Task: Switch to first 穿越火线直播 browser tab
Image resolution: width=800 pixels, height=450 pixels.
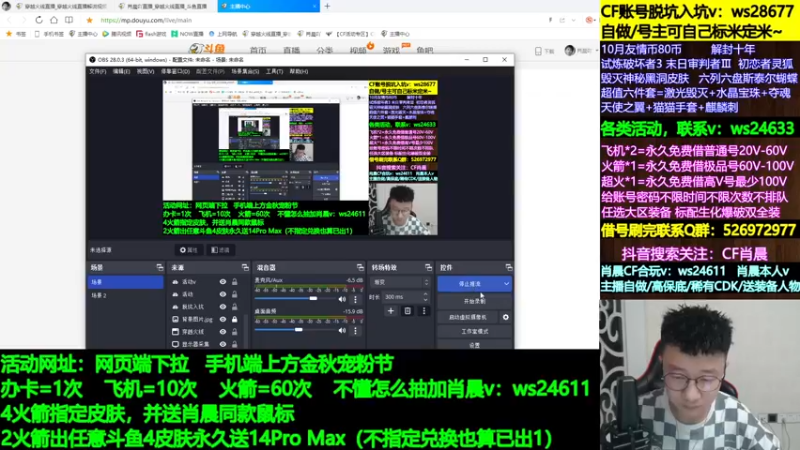Action: pyautogui.click(x=61, y=6)
